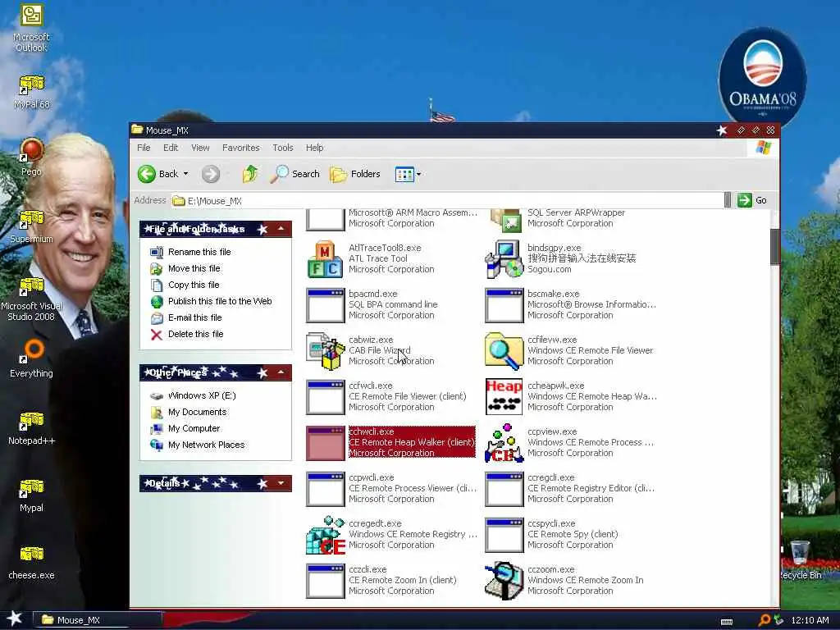Click the vertical scrollbar thumb
Viewport: 840px width, 630px height.
point(774,246)
